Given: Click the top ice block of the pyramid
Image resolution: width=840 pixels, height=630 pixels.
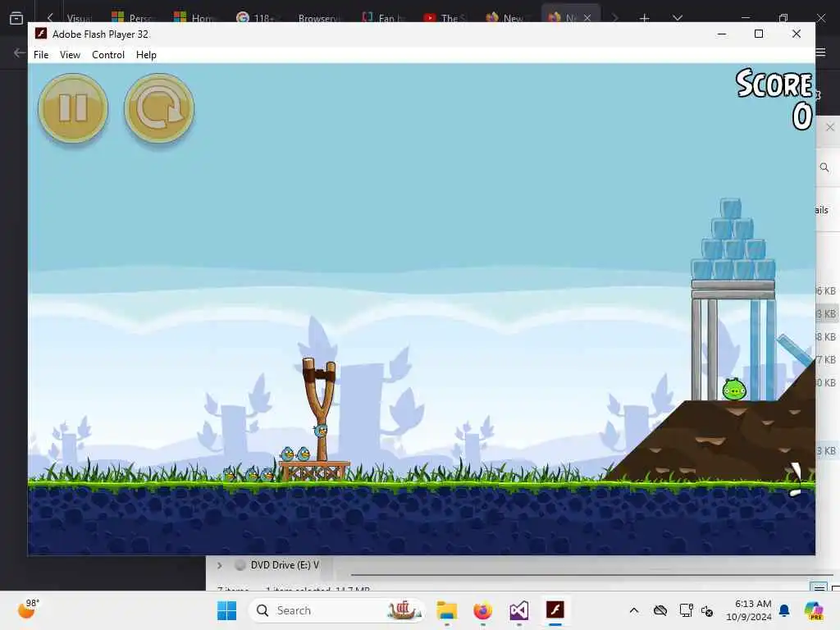Looking at the screenshot, I should coord(731,209).
